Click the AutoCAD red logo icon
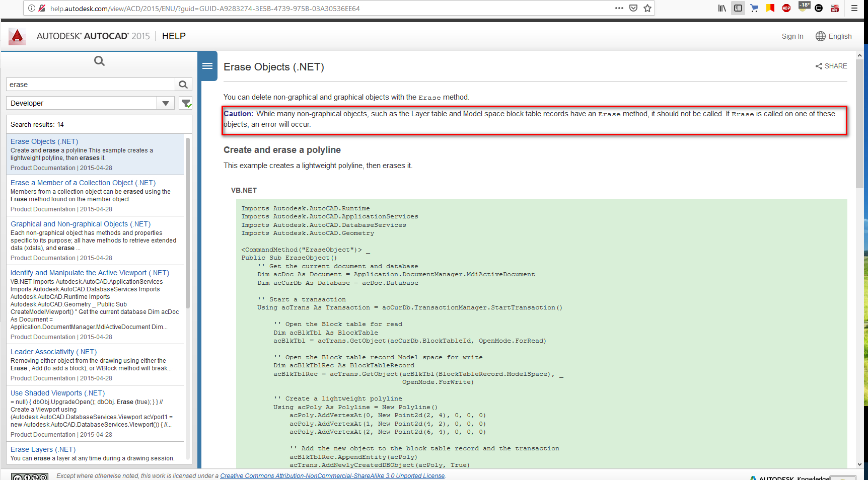The image size is (868, 480). [x=18, y=36]
